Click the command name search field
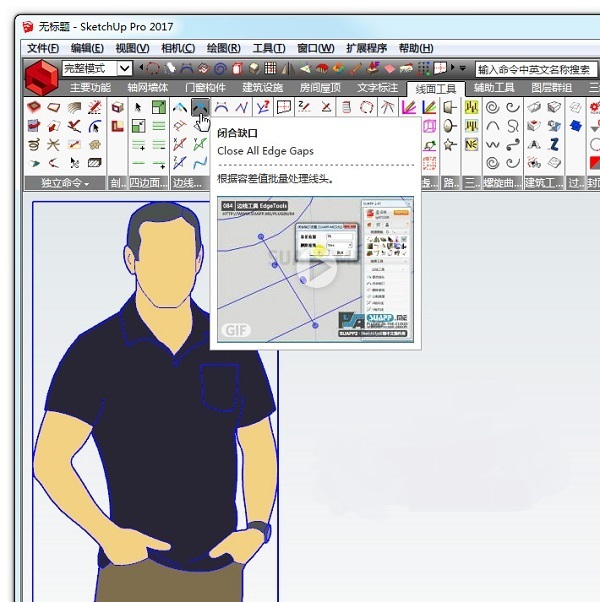 (x=532, y=70)
